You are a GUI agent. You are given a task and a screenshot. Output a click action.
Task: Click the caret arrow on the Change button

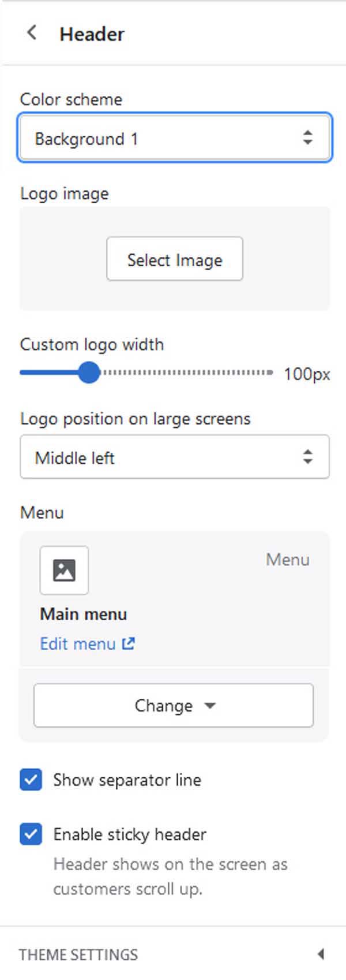tap(210, 706)
